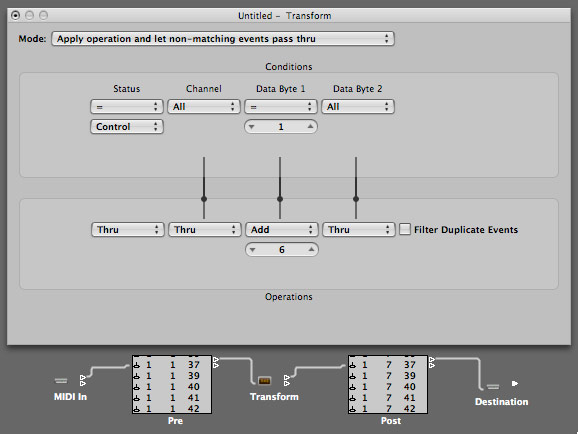
Task: Click the Conditions section heading
Action: click(289, 67)
